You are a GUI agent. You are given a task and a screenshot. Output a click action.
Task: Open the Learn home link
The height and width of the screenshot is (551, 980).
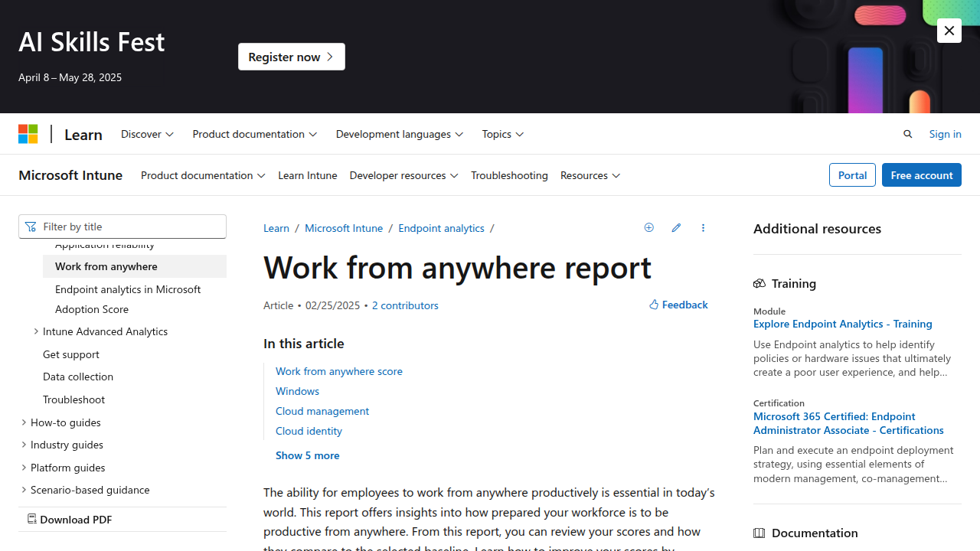pyautogui.click(x=83, y=134)
